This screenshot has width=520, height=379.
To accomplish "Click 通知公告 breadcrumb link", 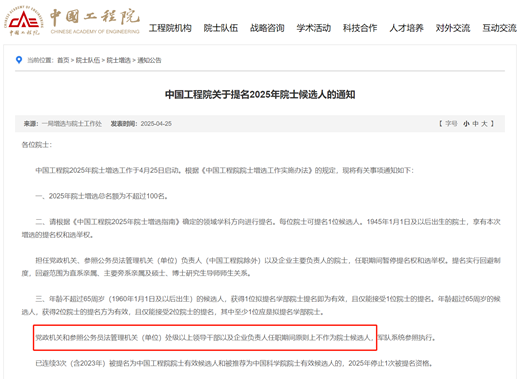I will [149, 60].
